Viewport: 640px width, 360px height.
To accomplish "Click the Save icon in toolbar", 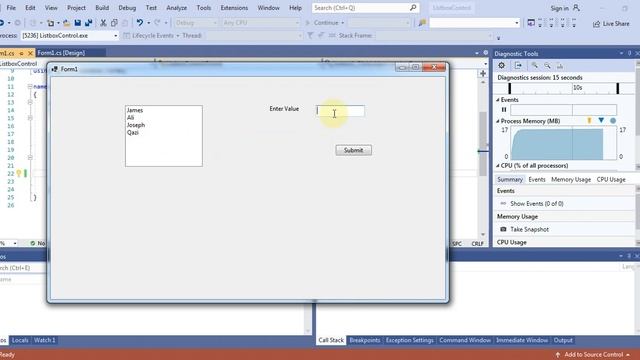I will [x=78, y=23].
